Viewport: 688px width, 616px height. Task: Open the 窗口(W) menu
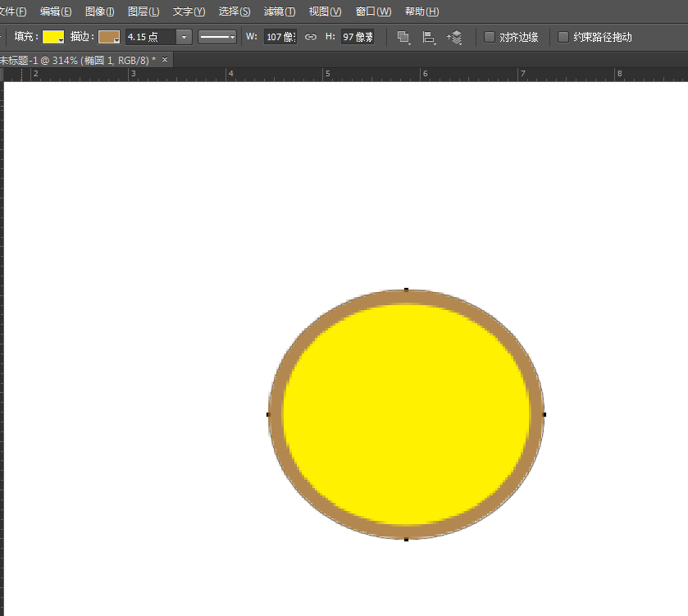(373, 11)
